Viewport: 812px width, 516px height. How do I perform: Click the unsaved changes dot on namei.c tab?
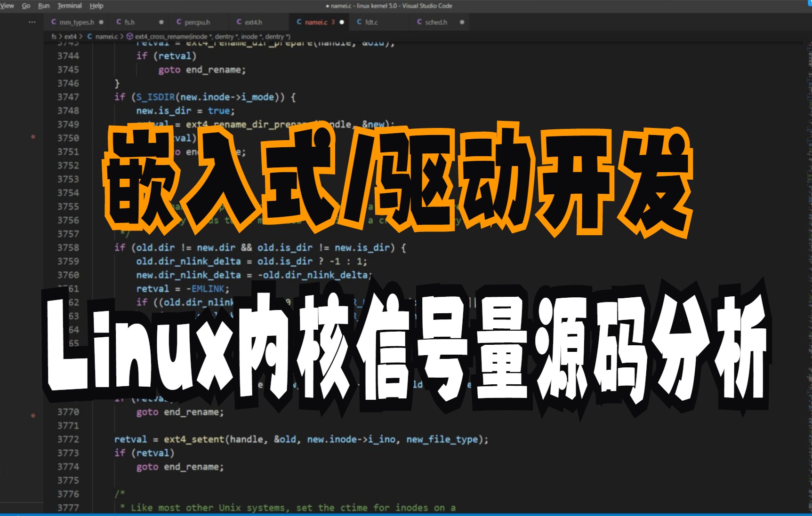pyautogui.click(x=343, y=22)
